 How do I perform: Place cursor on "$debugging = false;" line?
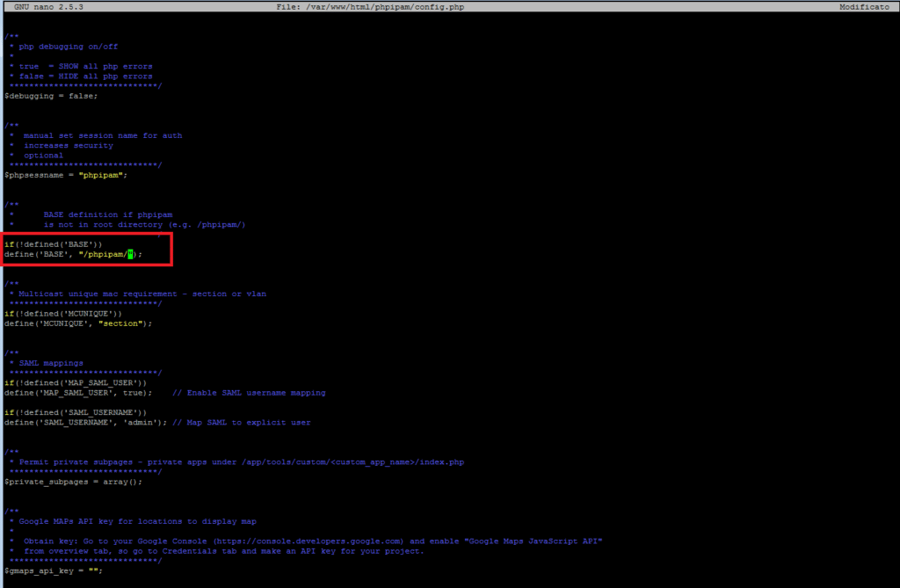pos(51,96)
